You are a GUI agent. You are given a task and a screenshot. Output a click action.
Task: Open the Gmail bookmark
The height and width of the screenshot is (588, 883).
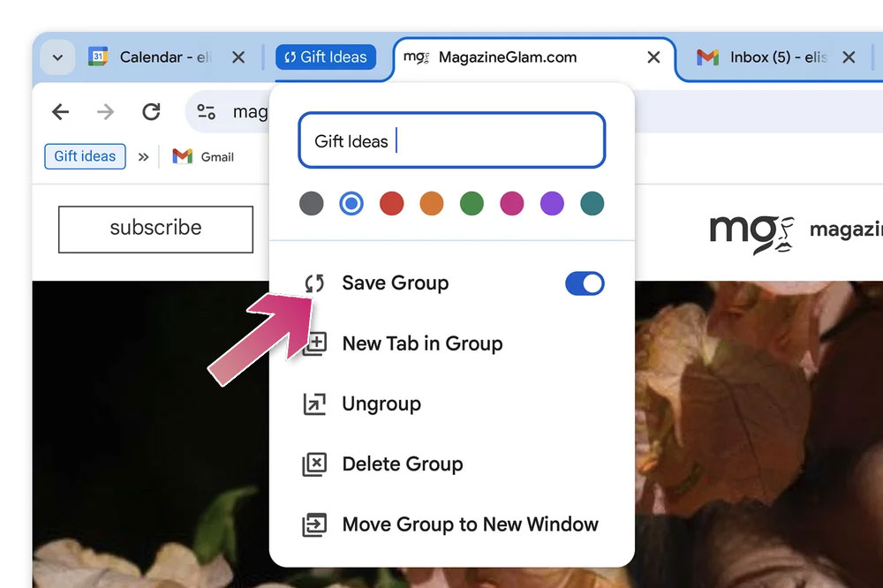pos(203,156)
